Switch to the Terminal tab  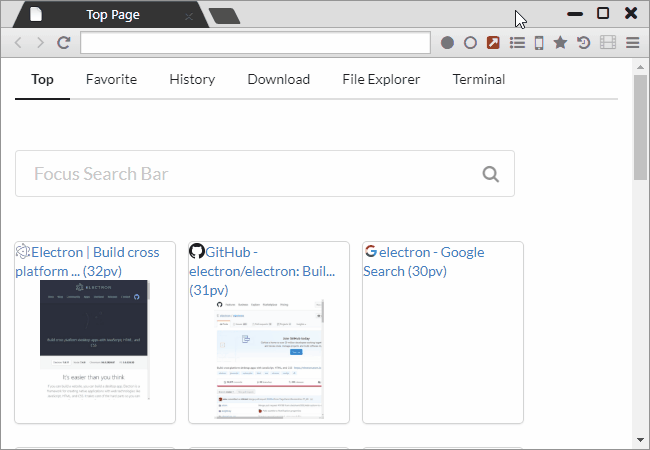479,79
